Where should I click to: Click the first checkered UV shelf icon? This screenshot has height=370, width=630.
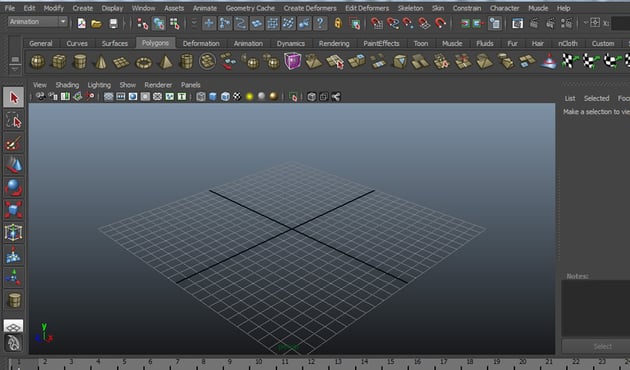[x=569, y=61]
